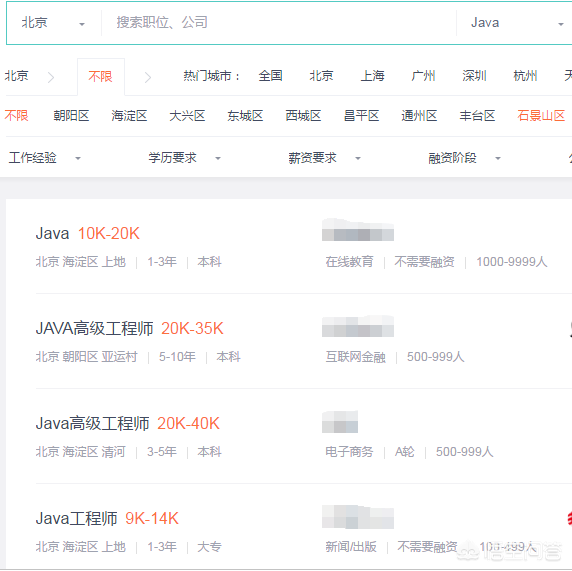
Task: Filter by 丰台区 district
Action: tap(477, 116)
